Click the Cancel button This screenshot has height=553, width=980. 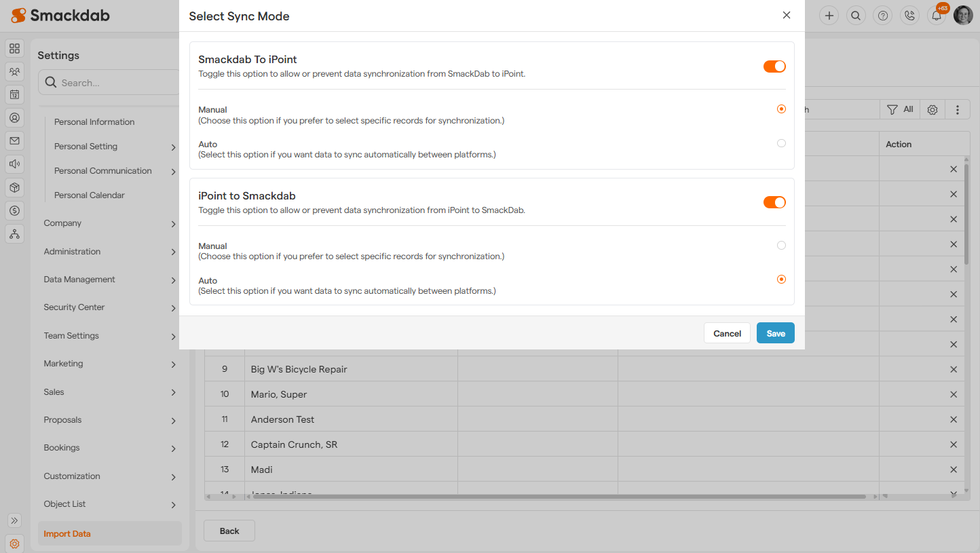pos(727,333)
